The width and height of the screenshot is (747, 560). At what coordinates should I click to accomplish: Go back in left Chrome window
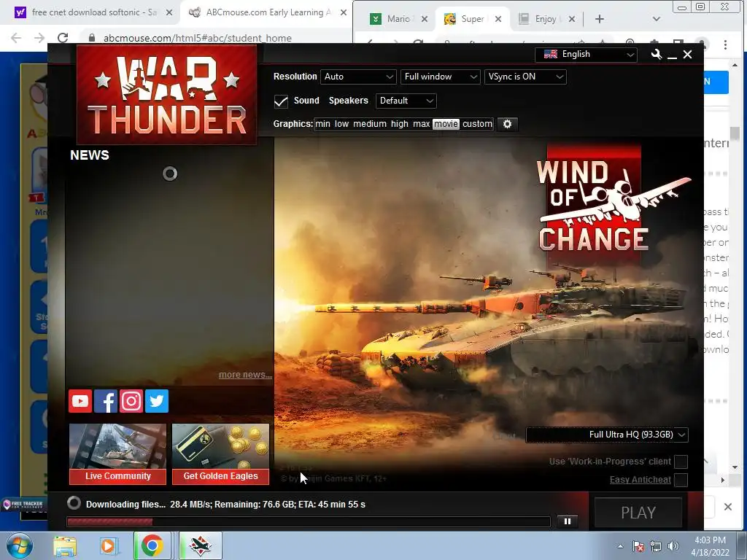16,38
